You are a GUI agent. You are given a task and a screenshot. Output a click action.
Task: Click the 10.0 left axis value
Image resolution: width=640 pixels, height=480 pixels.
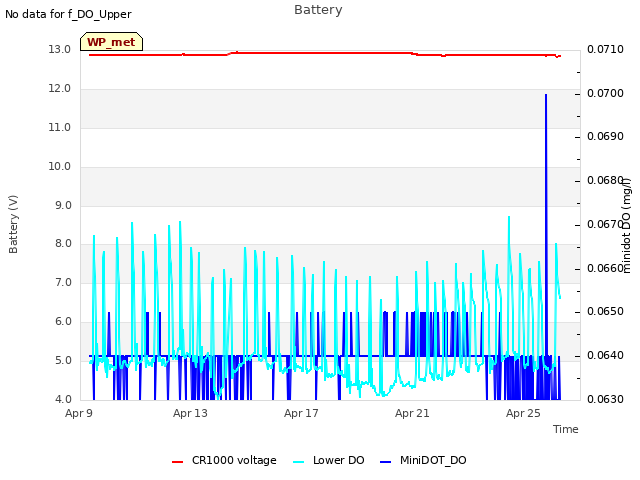pos(60,167)
